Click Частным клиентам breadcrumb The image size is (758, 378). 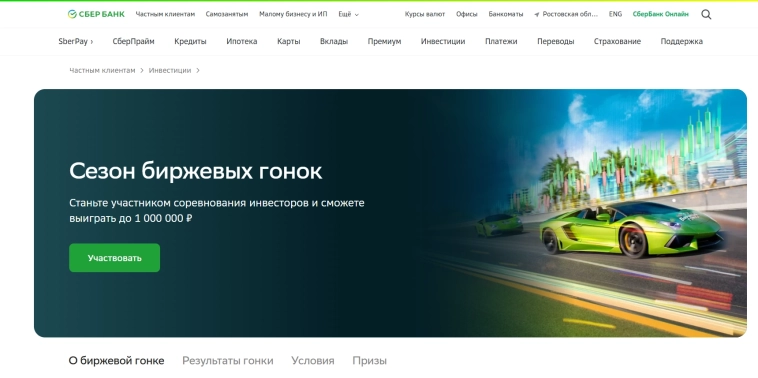coord(102,71)
